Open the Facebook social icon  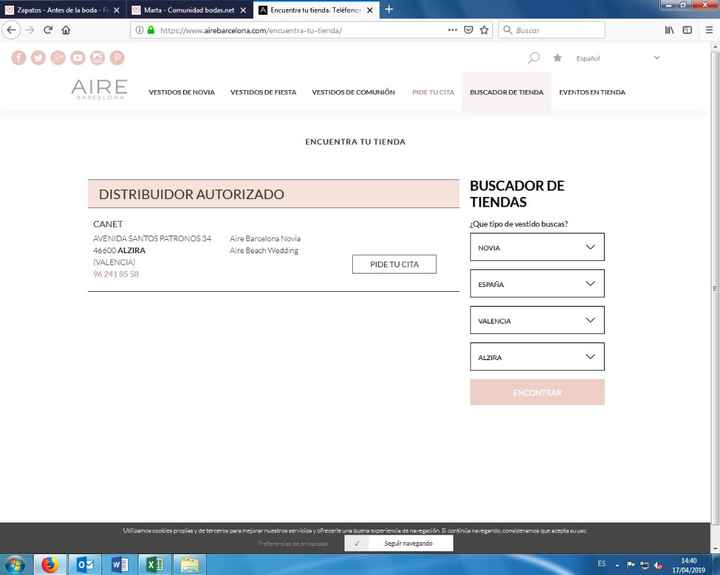(18, 58)
